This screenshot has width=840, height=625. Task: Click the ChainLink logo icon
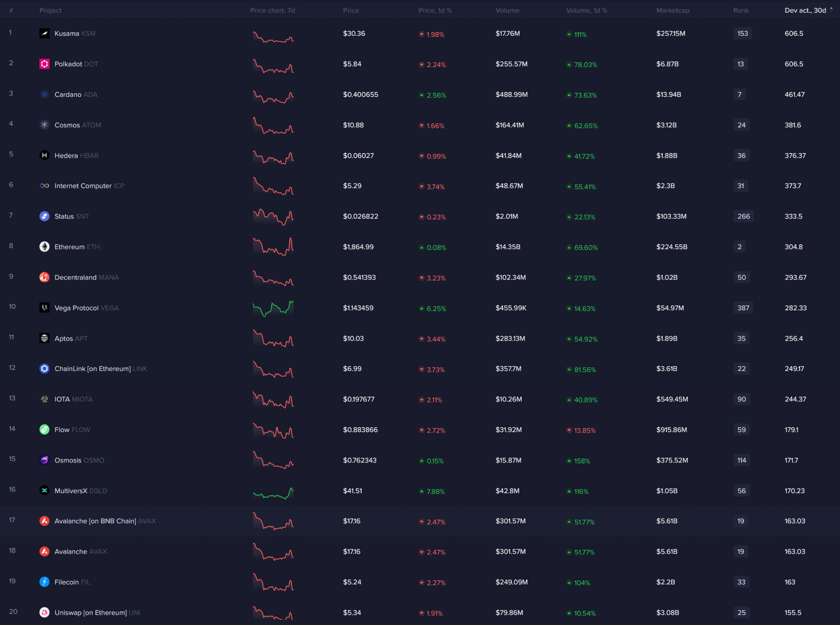tap(45, 369)
